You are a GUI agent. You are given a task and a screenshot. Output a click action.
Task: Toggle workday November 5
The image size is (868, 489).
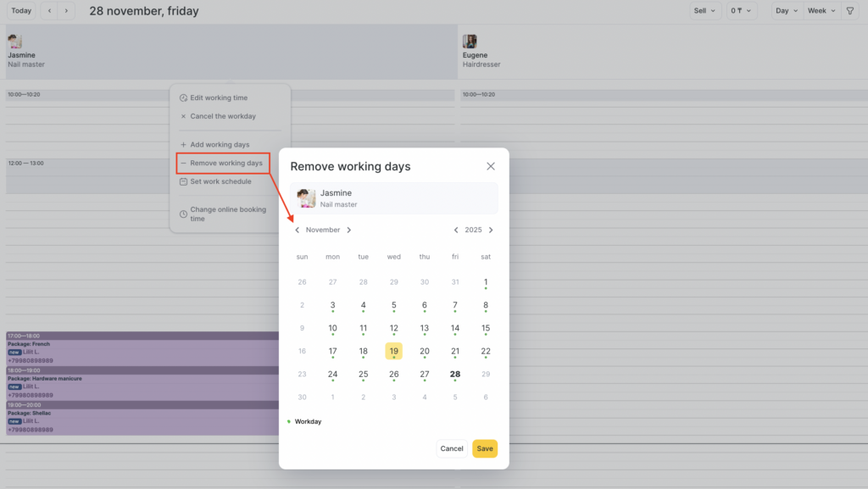(x=393, y=306)
